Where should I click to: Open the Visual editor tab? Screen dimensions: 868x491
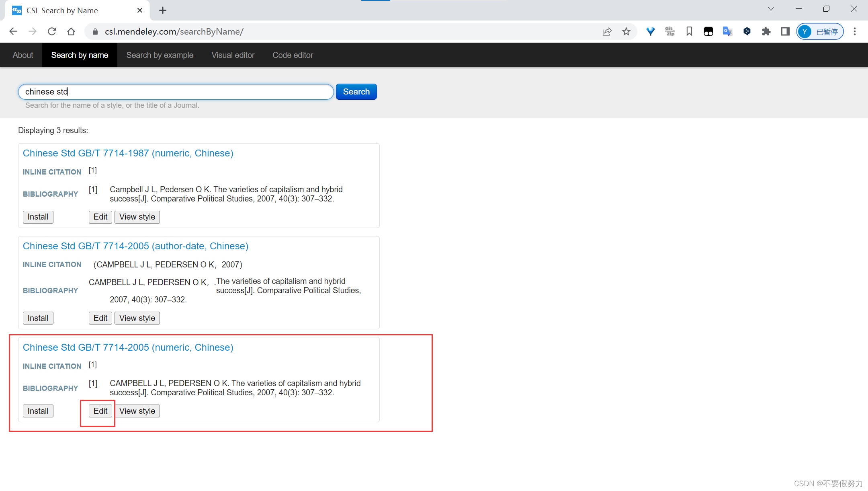point(233,55)
